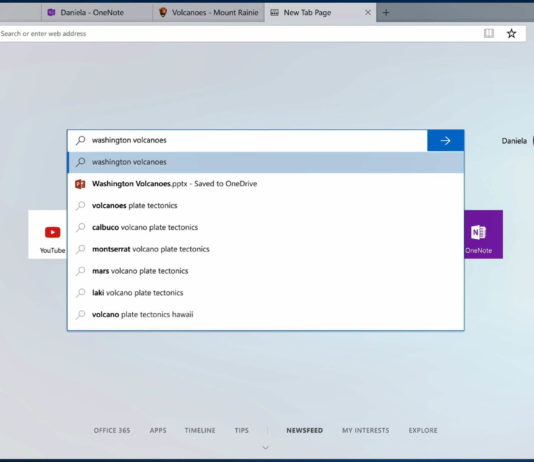534x462 pixels.
Task: Open the APPS section
Action: (x=158, y=430)
